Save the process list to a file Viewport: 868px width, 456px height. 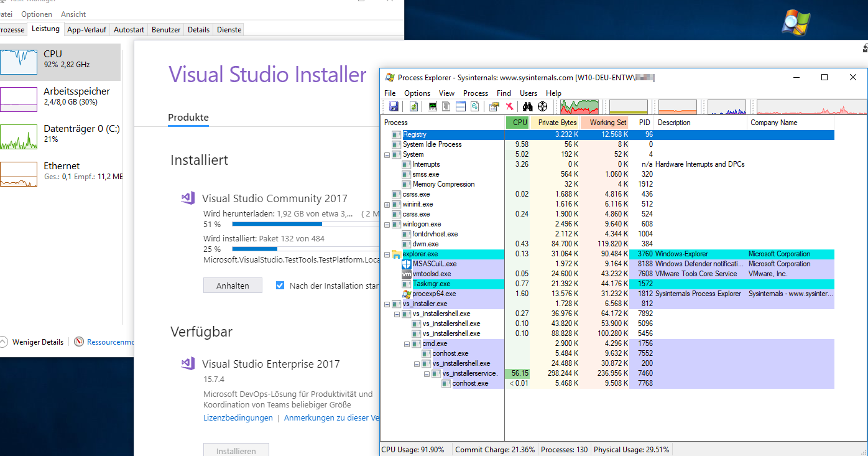tap(394, 106)
